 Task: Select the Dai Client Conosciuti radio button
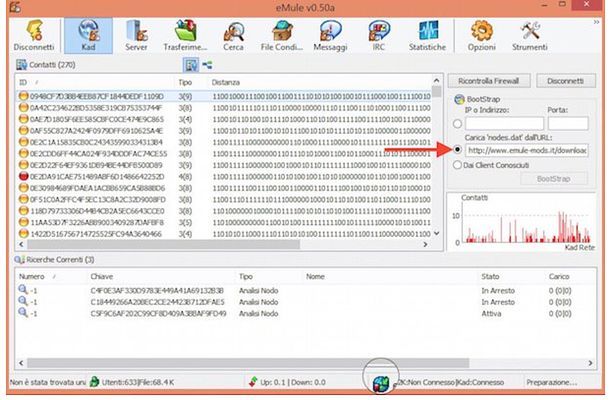point(458,165)
